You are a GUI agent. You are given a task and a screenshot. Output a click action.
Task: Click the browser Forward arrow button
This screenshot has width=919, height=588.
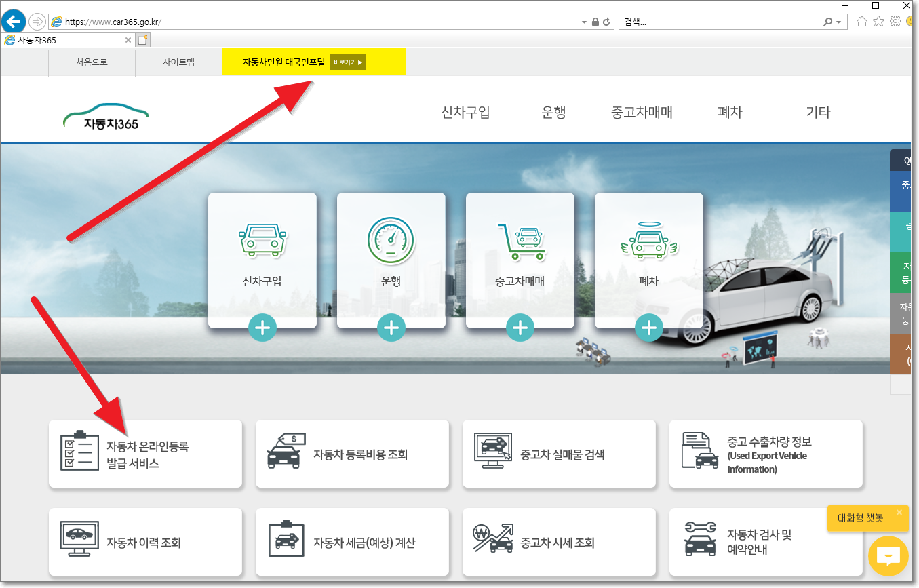point(37,22)
